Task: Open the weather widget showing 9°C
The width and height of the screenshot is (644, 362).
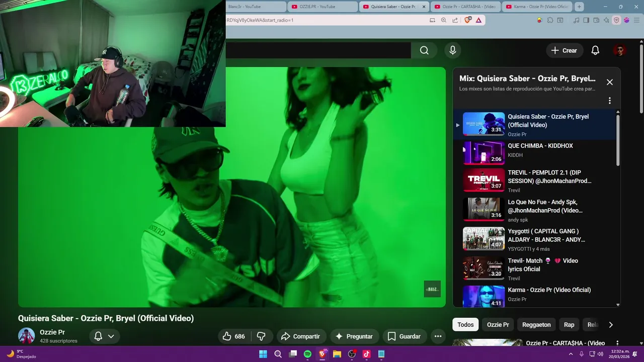Action: (22, 354)
